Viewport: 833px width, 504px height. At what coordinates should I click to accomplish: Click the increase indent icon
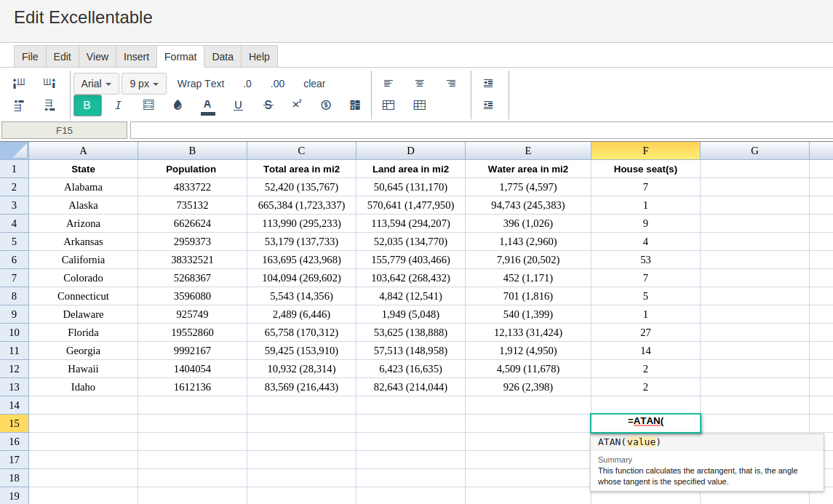pos(488,84)
